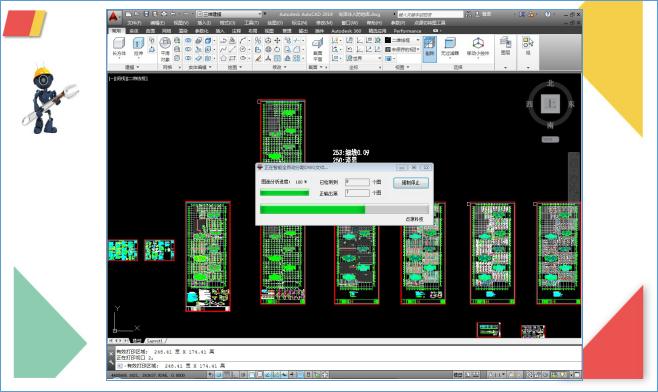Open the 三维建模 workspace dropdown

[230, 14]
